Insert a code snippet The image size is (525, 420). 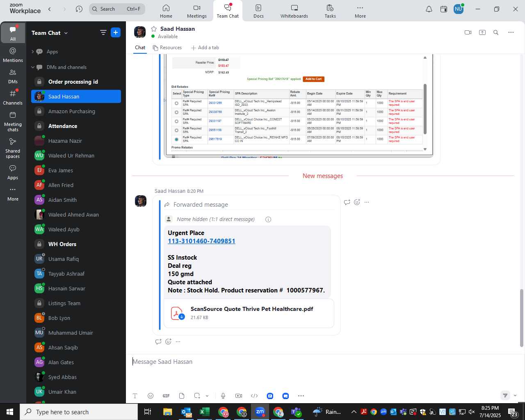(254, 396)
